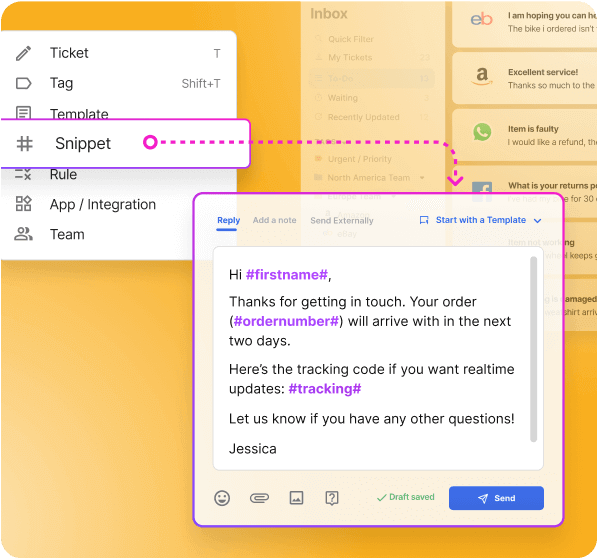Screen dimensions: 597x558
Task: Select the Send Externally tab
Action: coord(342,220)
